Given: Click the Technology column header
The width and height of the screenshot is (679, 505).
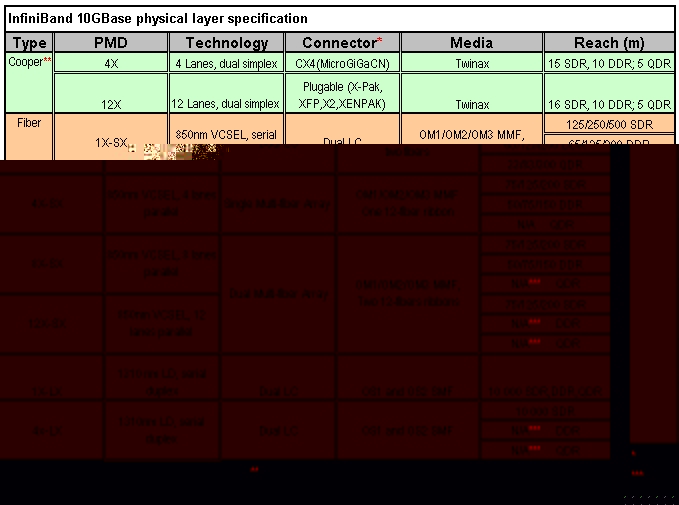Looking at the screenshot, I should pos(227,43).
